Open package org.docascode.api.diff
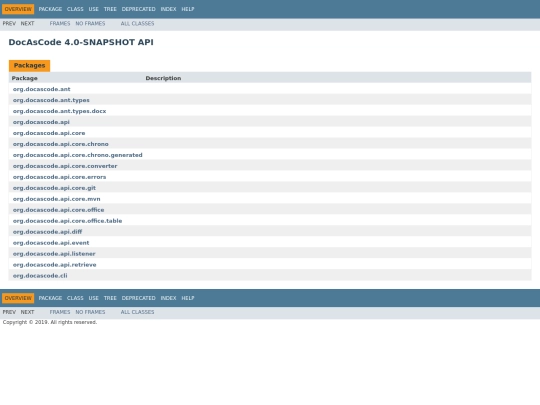Image resolution: width=540 pixels, height=405 pixels. [48, 232]
